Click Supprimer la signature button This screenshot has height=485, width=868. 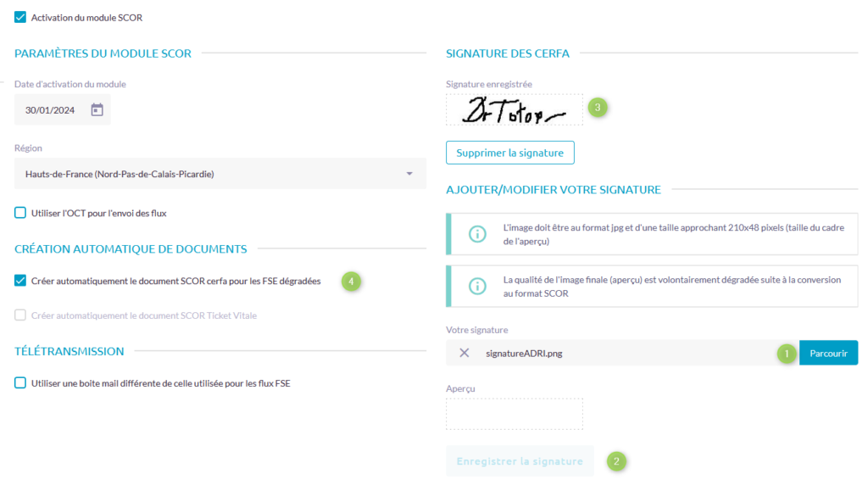509,153
